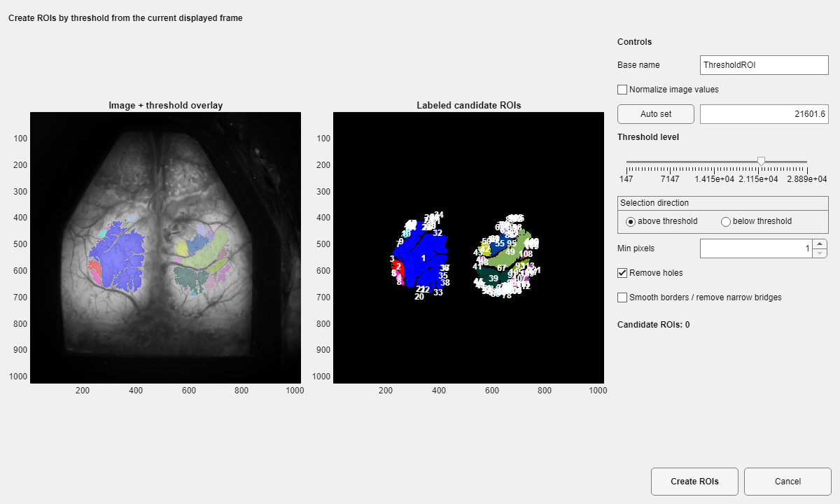Image resolution: width=840 pixels, height=504 pixels.
Task: Click the red ROI labeled 2
Action: (x=397, y=268)
